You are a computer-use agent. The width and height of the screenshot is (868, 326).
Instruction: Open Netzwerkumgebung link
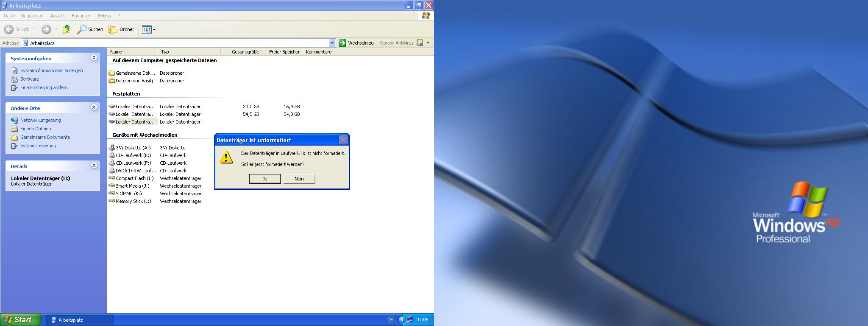[x=41, y=120]
